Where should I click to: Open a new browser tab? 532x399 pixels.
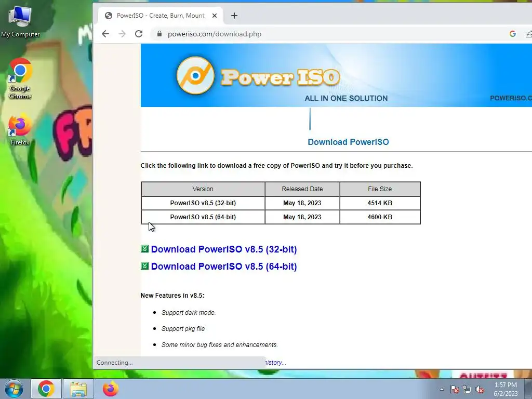(x=234, y=16)
